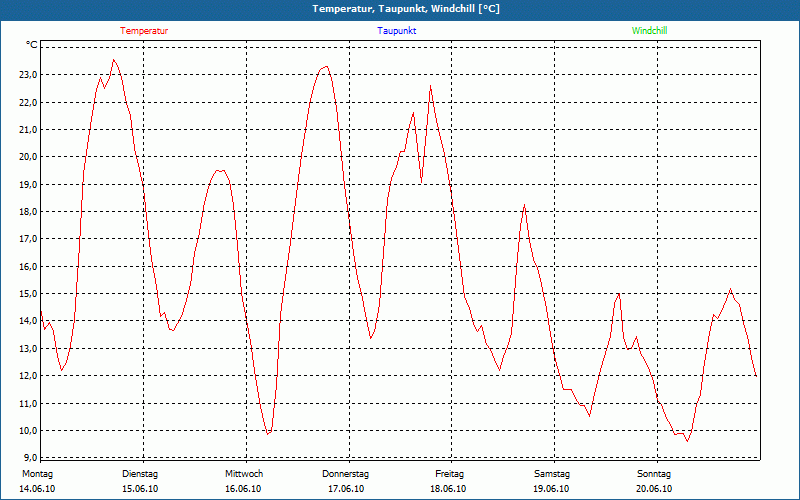Click the 19,0 y-axis value
The width and height of the screenshot is (800, 500).
point(29,184)
